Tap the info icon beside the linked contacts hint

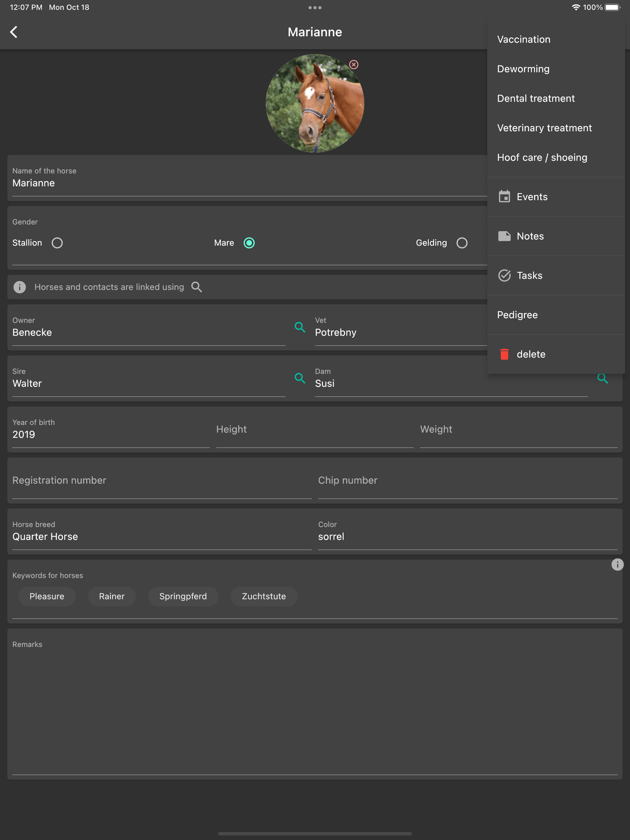(20, 287)
